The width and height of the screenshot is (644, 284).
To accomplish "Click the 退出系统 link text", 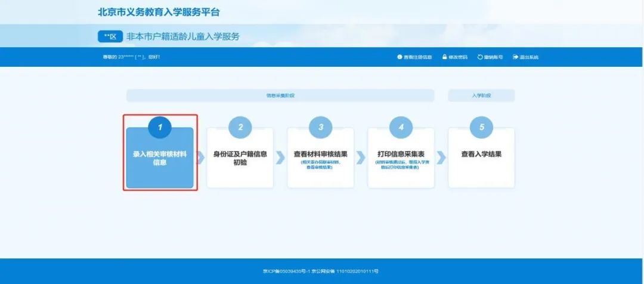I will (x=529, y=57).
